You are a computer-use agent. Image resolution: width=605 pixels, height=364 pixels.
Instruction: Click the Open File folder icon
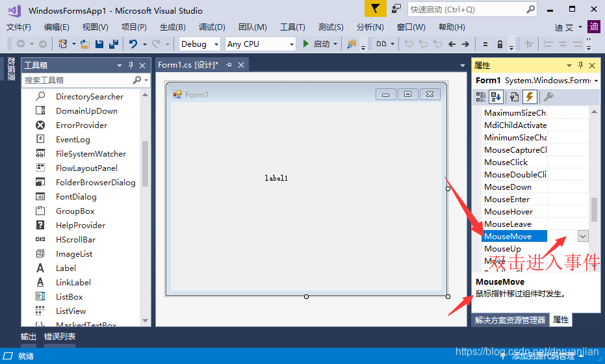point(85,44)
